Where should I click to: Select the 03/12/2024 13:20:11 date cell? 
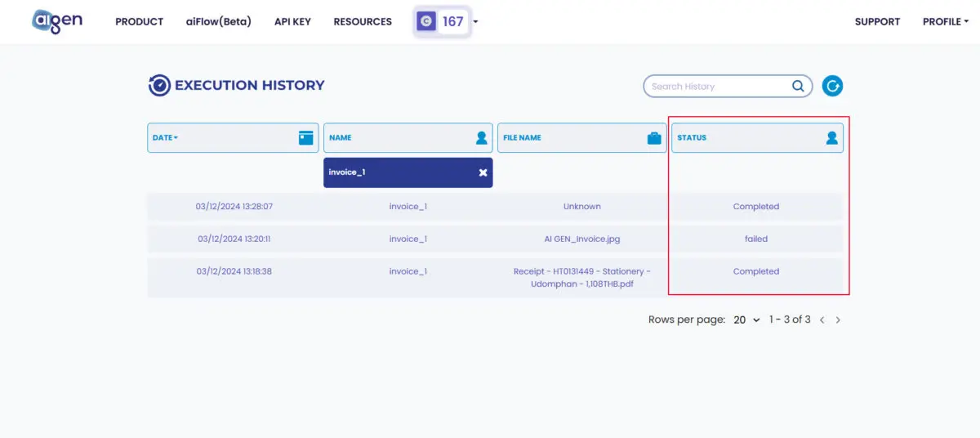[234, 239]
